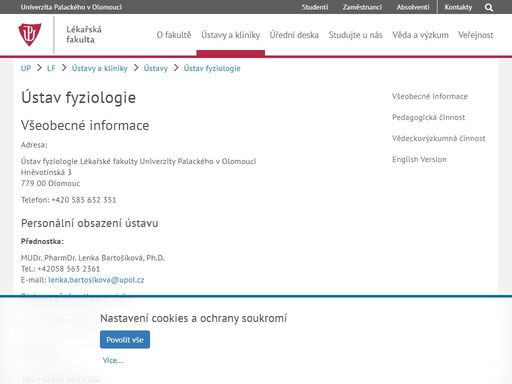
Task: Click the Hněvotínská 3 address line
Action: [x=46, y=172]
